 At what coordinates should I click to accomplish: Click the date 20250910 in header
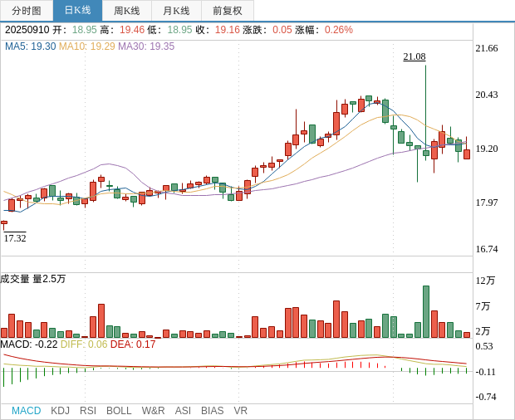[27, 30]
